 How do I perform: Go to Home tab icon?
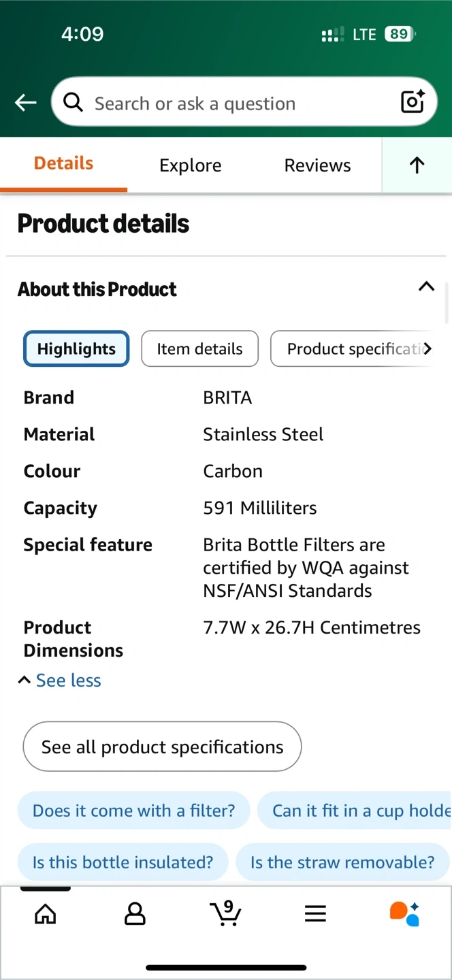point(46,914)
